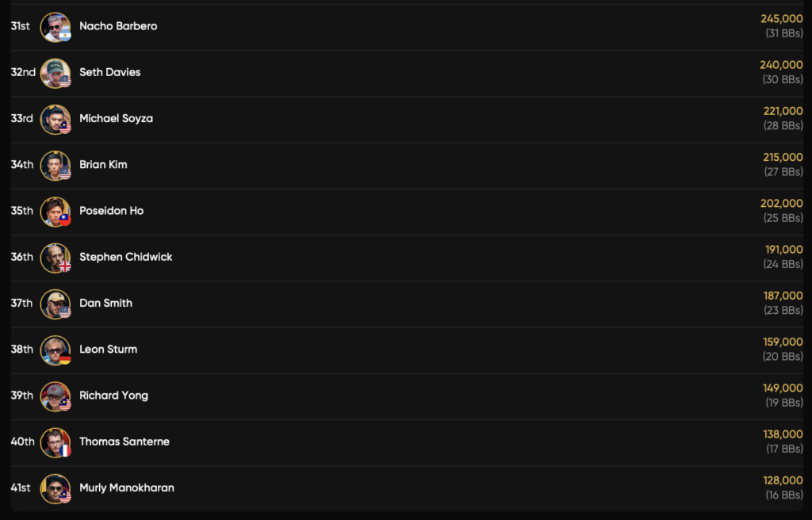The height and width of the screenshot is (520, 812).
Task: Click Seth Davies' player avatar
Action: click(x=56, y=73)
